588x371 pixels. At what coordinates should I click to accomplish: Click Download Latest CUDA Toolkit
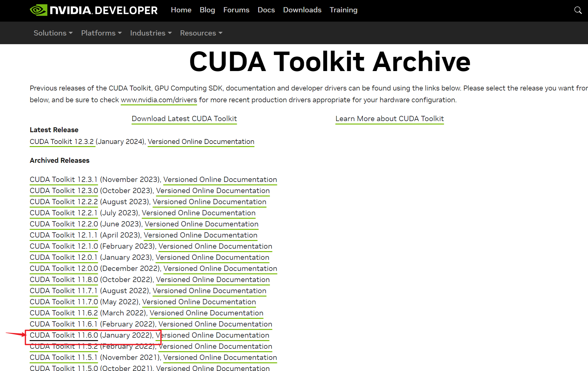[184, 119]
